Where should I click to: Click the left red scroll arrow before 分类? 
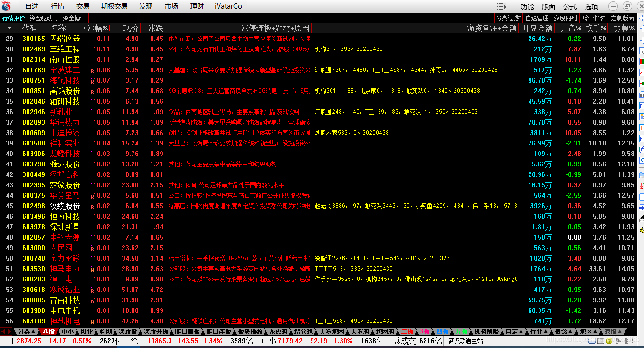tap(3, 331)
